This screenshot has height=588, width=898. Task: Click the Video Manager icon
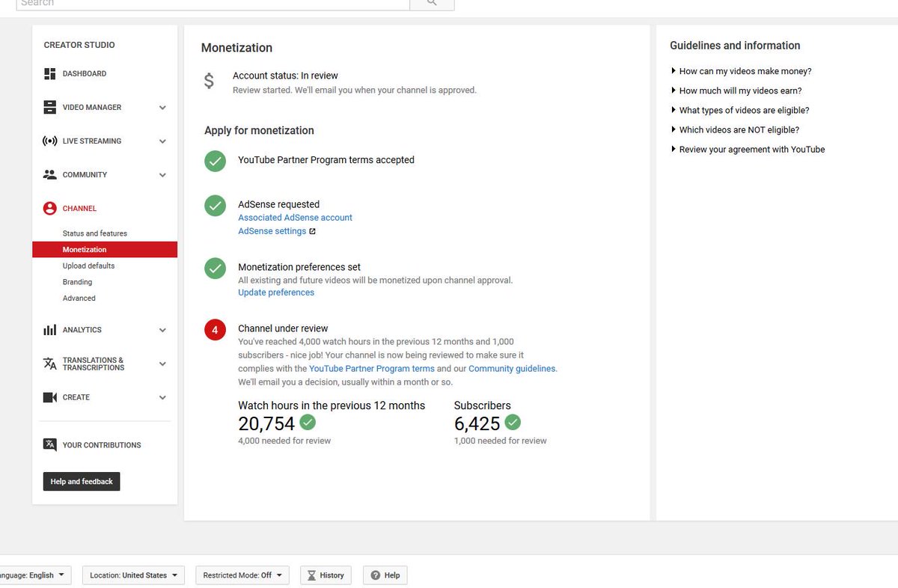tap(50, 108)
